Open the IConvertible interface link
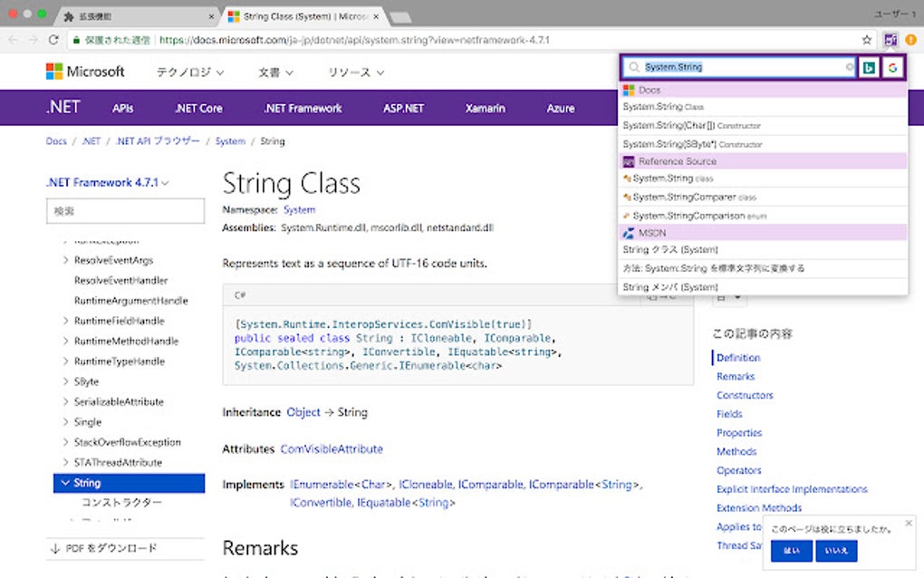 (322, 503)
